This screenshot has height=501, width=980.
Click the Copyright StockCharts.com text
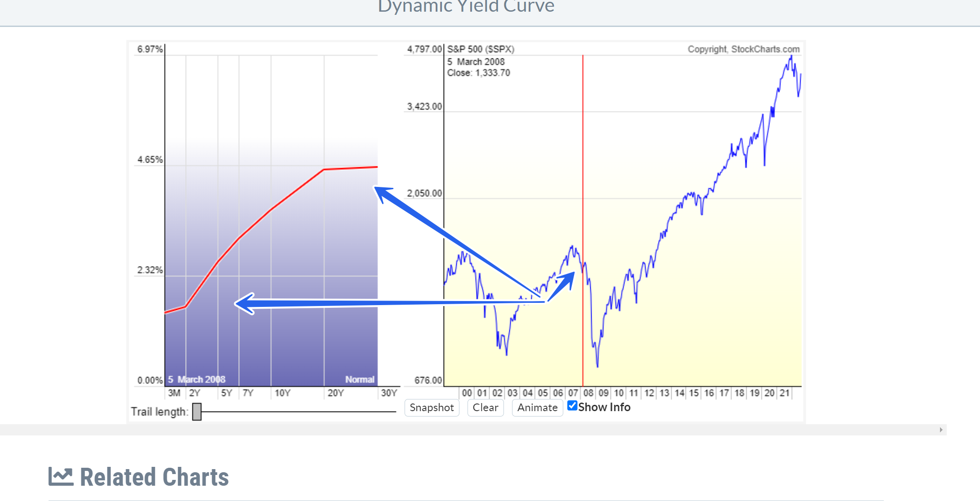744,49
